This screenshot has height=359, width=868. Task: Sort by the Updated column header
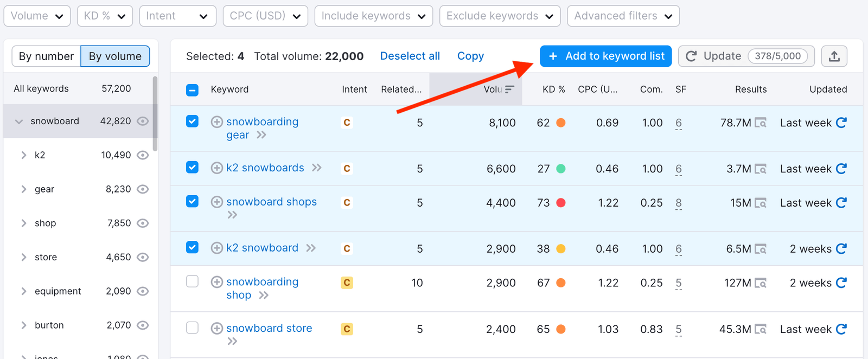tap(828, 89)
